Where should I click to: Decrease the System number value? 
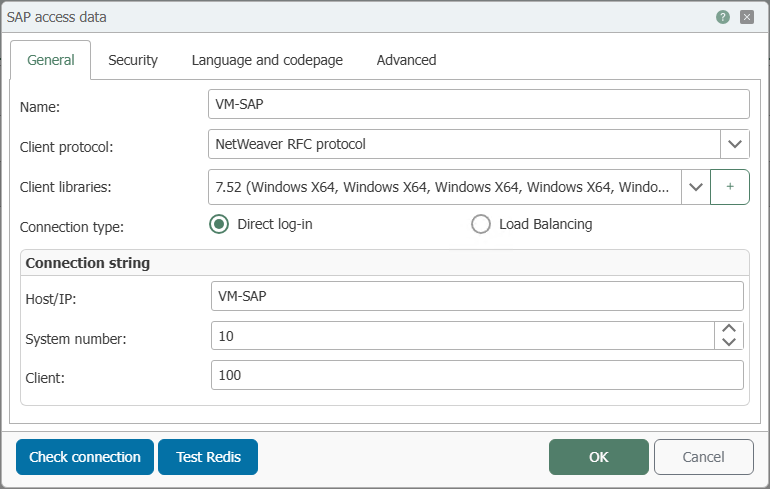point(729,342)
